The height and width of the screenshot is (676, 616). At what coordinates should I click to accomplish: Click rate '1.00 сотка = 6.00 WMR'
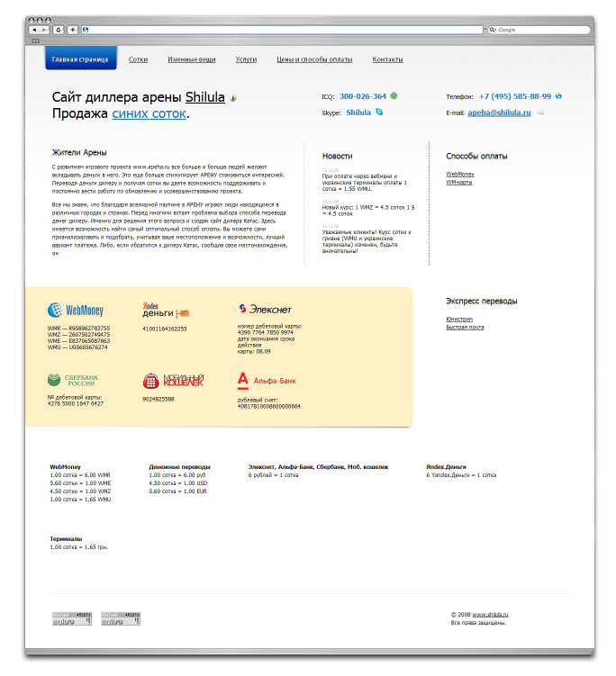80,475
